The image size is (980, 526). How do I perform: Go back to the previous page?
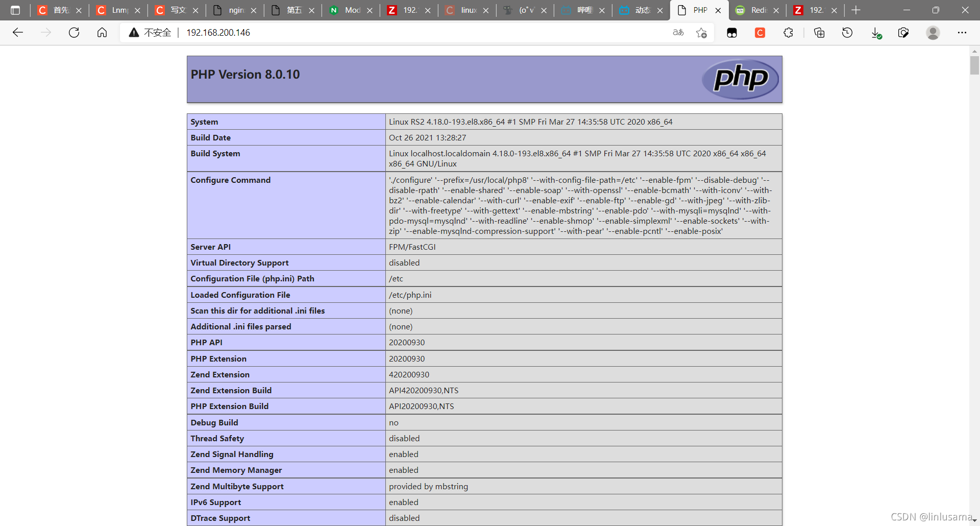click(x=18, y=33)
